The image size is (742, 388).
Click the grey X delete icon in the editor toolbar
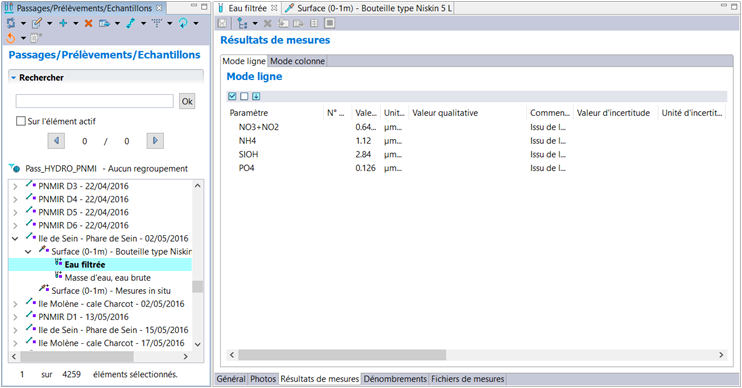tap(267, 23)
